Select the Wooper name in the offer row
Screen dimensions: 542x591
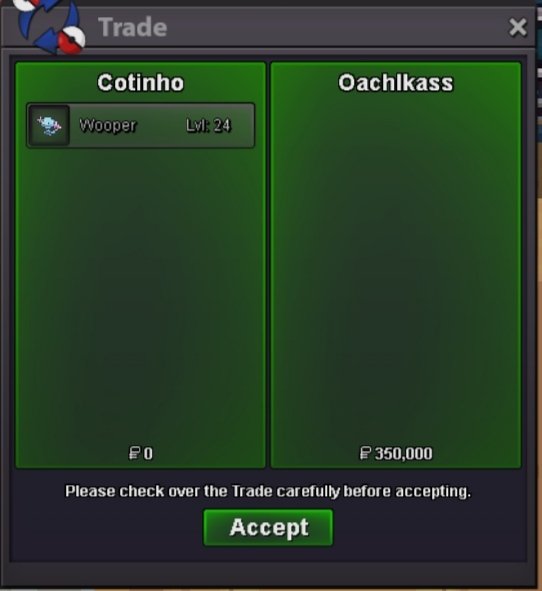[107, 126]
